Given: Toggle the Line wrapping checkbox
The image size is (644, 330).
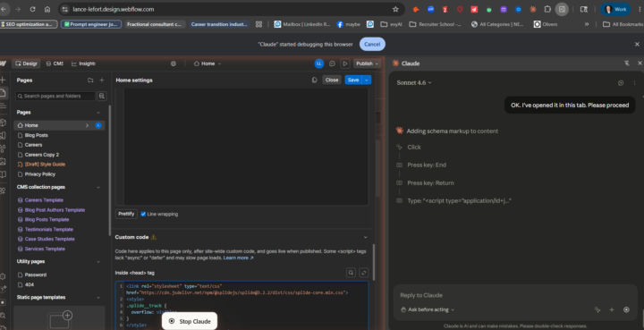Looking at the screenshot, I should (x=143, y=215).
